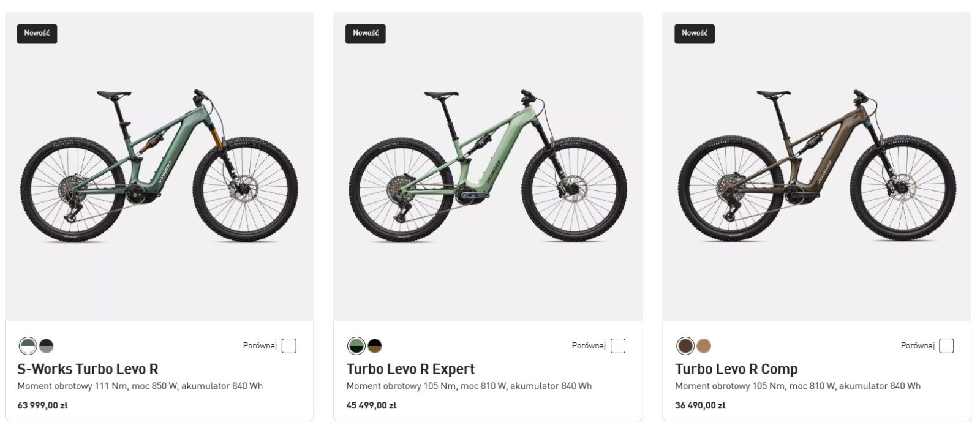Click the 63 999,00 zł price
This screenshot has width=980, height=428.
(x=42, y=405)
